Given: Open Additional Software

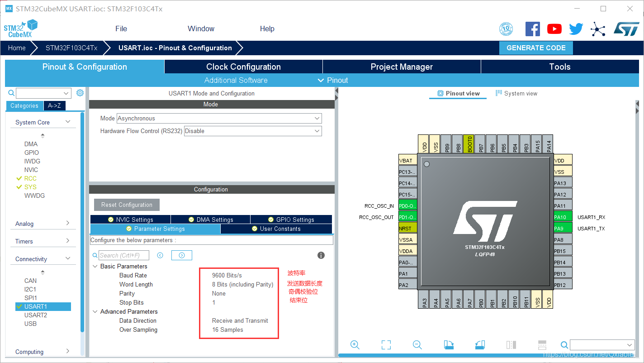Looking at the screenshot, I should 236,80.
